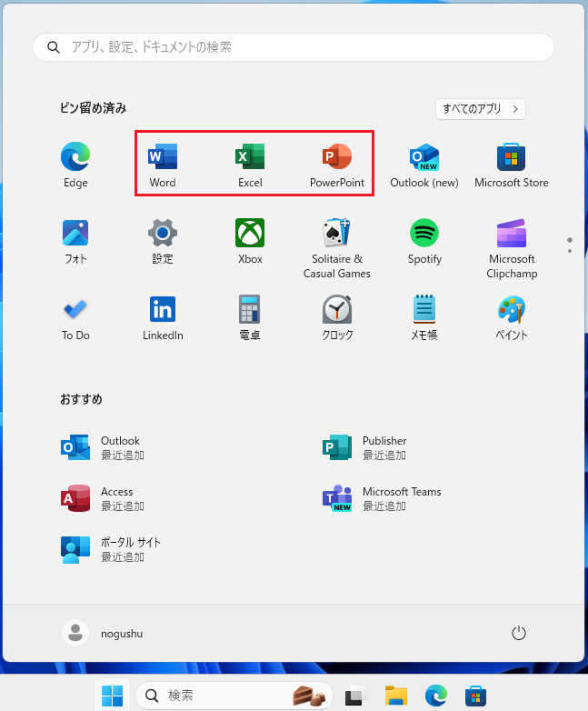The image size is (588, 711).
Task: Open Outlook (new) app
Action: click(424, 165)
